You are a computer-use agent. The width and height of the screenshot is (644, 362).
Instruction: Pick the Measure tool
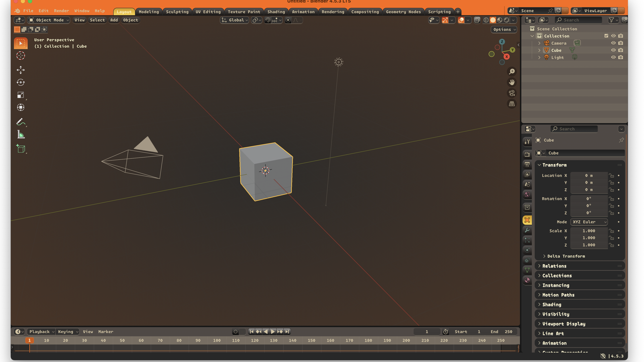tap(21, 135)
